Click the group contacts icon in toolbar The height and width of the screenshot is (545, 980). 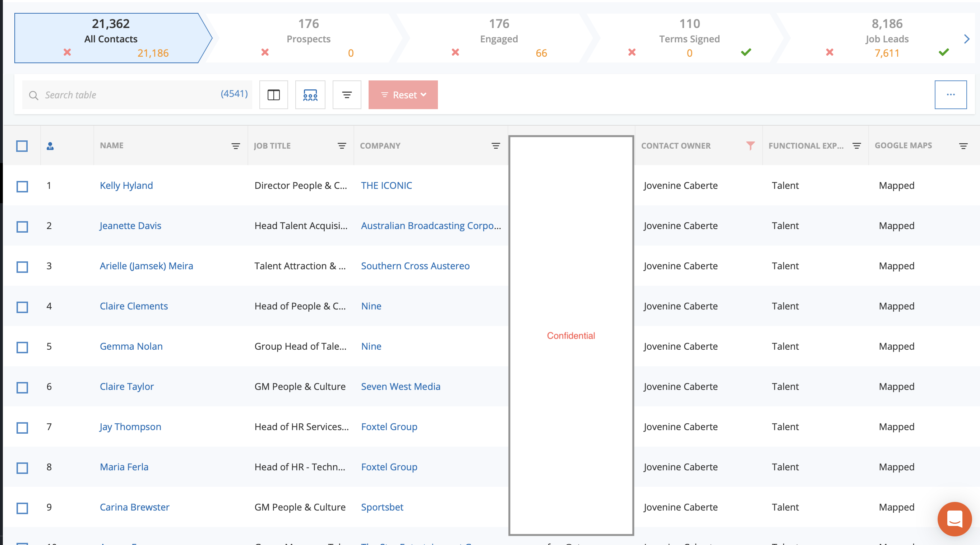click(x=310, y=95)
